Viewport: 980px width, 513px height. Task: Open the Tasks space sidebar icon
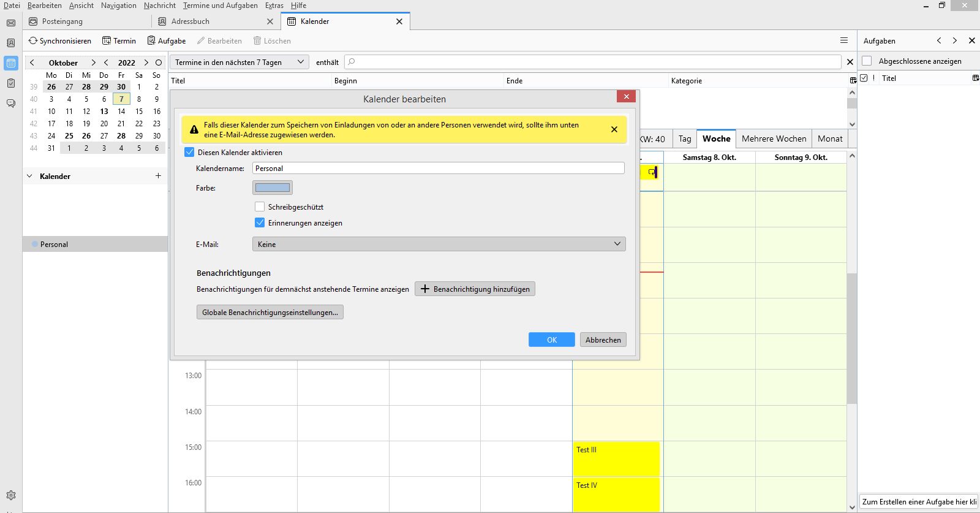[x=11, y=83]
